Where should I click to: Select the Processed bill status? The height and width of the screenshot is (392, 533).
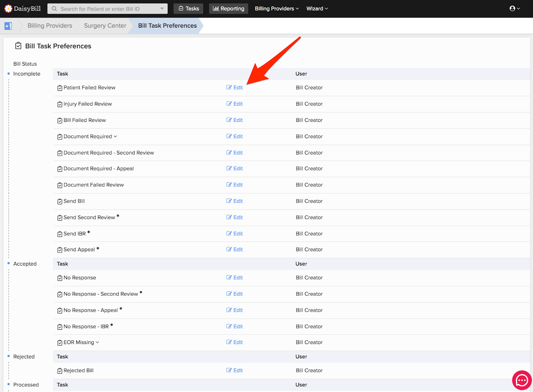[26, 385]
